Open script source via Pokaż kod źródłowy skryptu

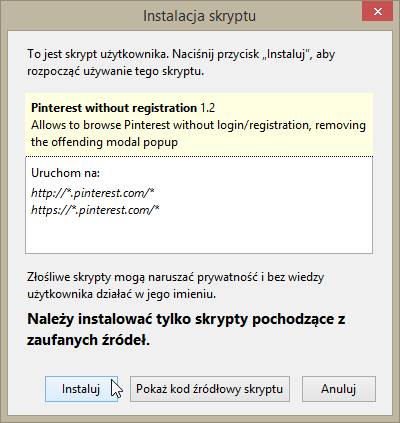[x=210, y=389]
